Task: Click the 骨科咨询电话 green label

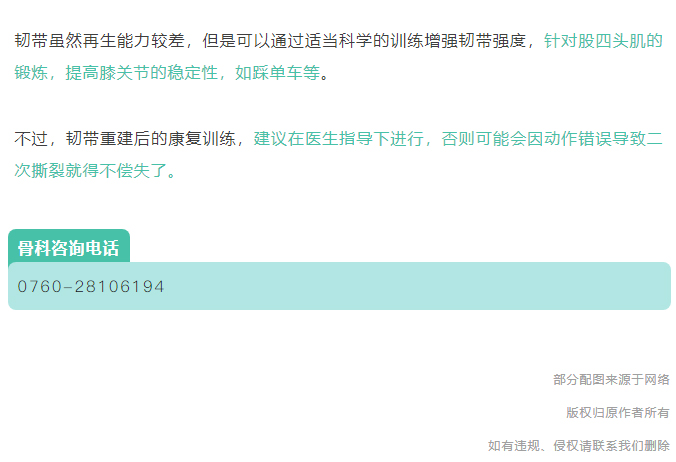Action: coord(69,246)
